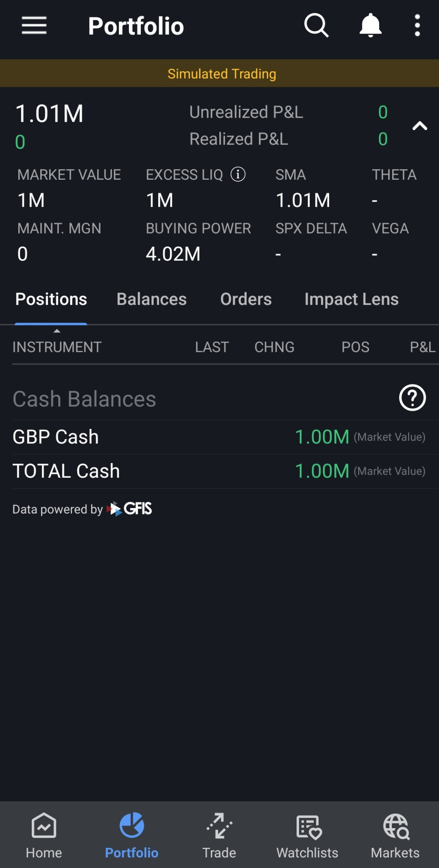This screenshot has width=439, height=868.
Task: Open the hamburger navigation menu
Action: tap(34, 26)
